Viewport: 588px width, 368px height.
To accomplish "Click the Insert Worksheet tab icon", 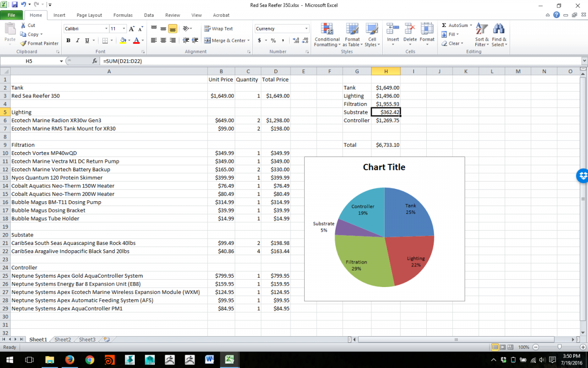I will [x=106, y=340].
